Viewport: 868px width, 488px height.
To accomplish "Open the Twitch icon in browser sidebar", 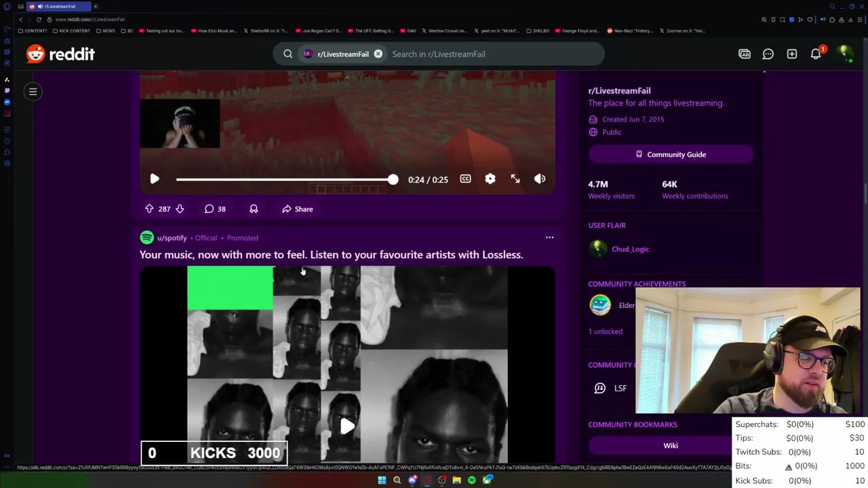I will coord(7,90).
